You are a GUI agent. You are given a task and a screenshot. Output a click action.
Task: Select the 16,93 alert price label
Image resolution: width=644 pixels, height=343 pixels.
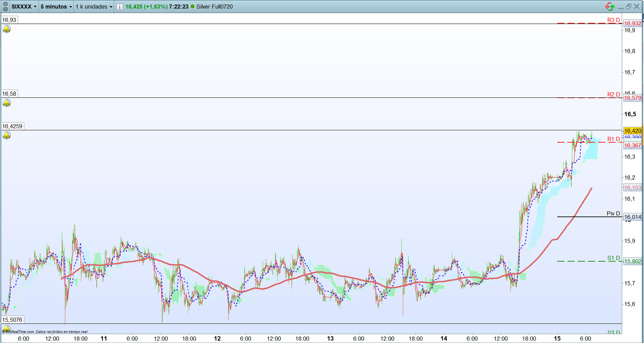tap(9, 20)
